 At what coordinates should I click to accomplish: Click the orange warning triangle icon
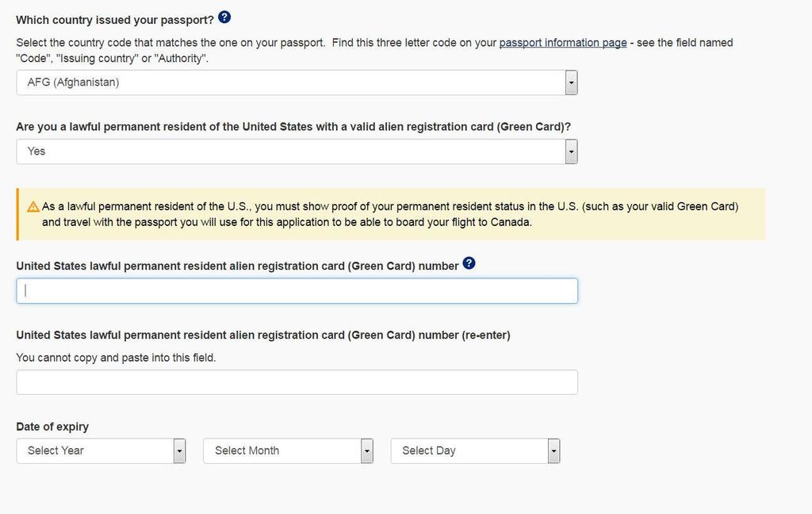33,207
